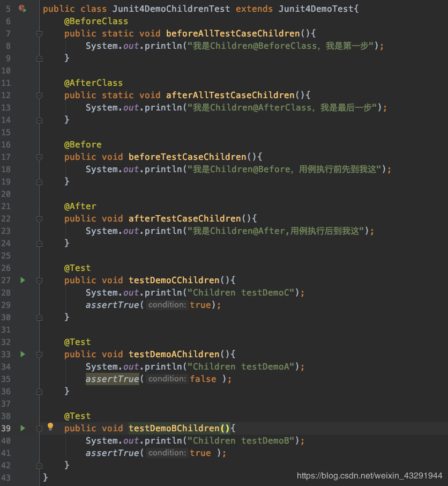Click string "Children testDemoA"

(241, 366)
